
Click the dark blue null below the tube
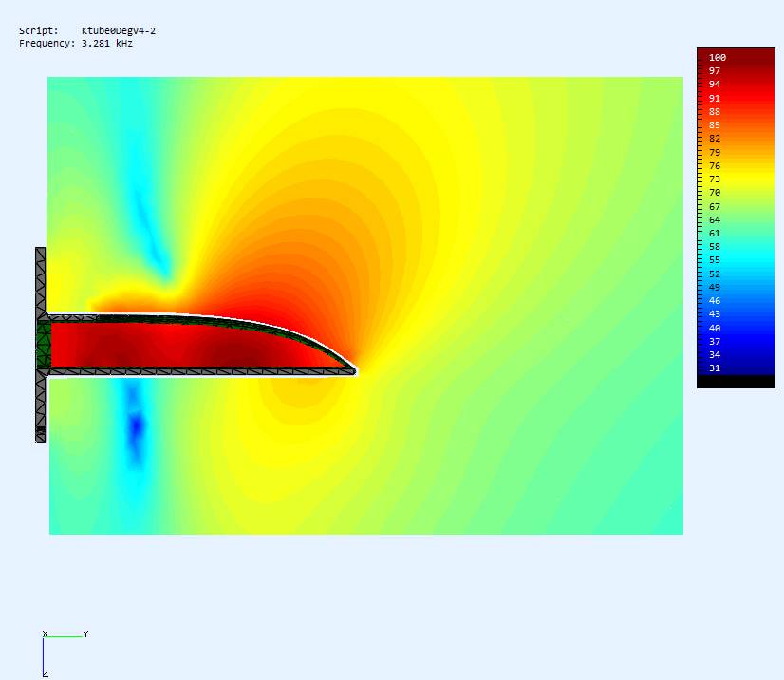[x=136, y=425]
